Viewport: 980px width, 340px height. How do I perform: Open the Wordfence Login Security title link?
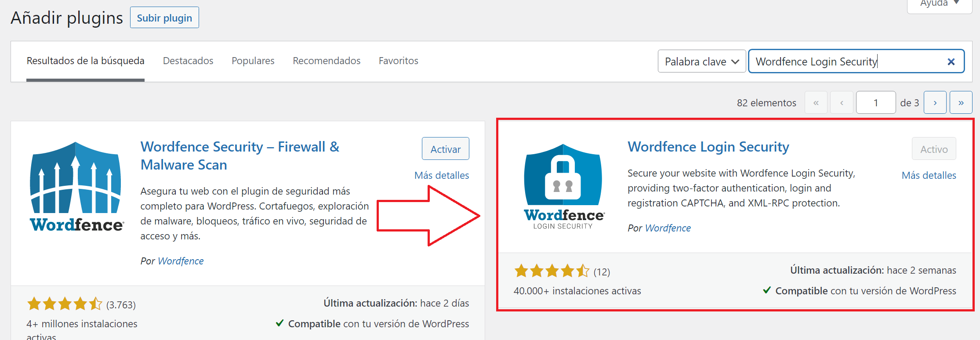(x=708, y=147)
